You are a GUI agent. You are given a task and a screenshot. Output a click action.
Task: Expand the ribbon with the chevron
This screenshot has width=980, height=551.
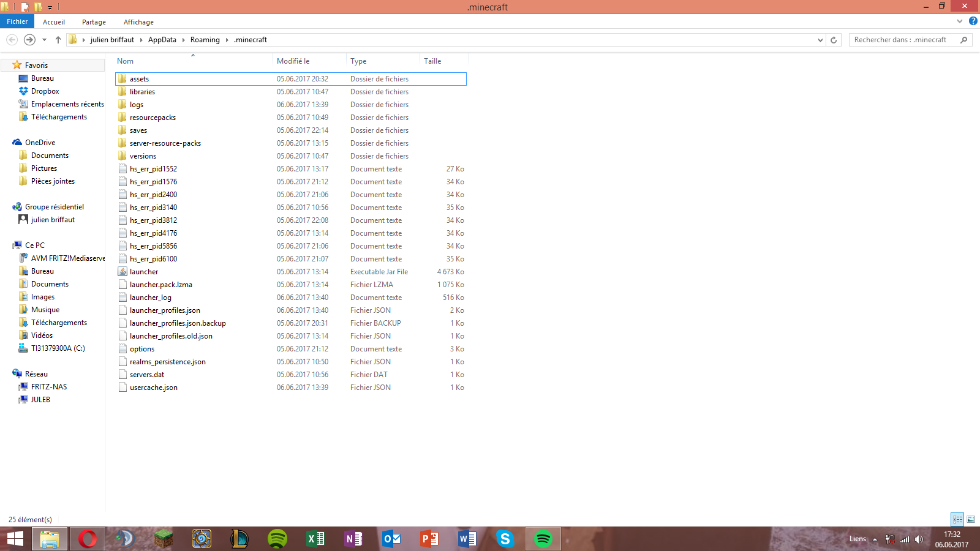point(960,21)
